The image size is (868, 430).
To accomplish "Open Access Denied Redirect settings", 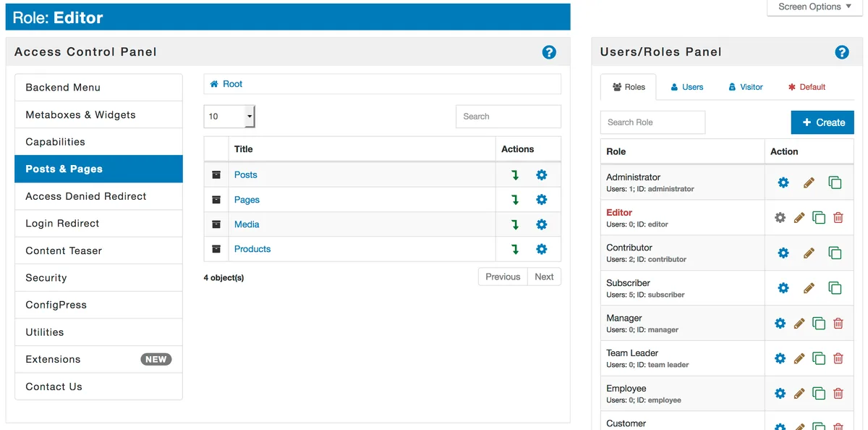I will (98, 196).
